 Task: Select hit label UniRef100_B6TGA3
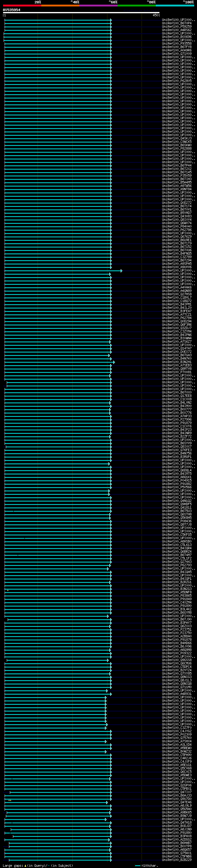(177, 355)
